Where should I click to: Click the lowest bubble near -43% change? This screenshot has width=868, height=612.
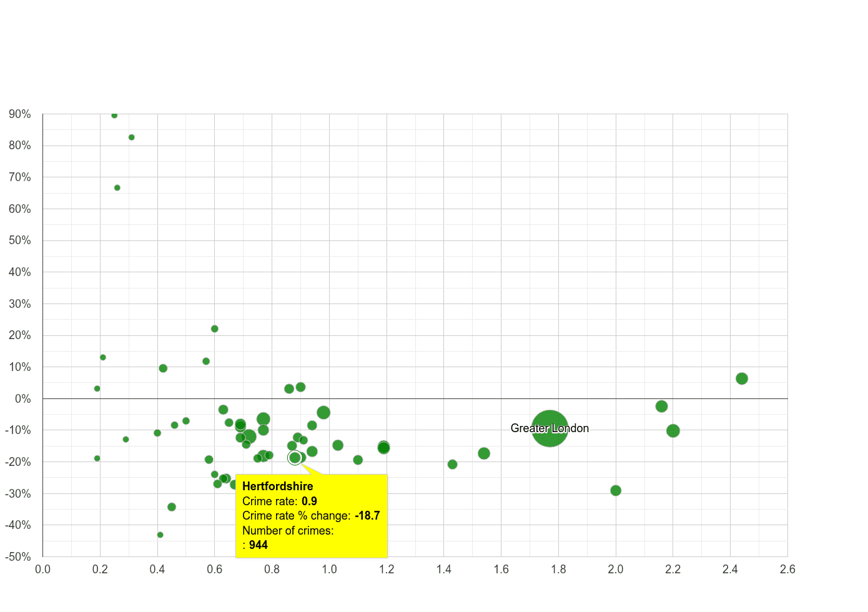pyautogui.click(x=160, y=535)
